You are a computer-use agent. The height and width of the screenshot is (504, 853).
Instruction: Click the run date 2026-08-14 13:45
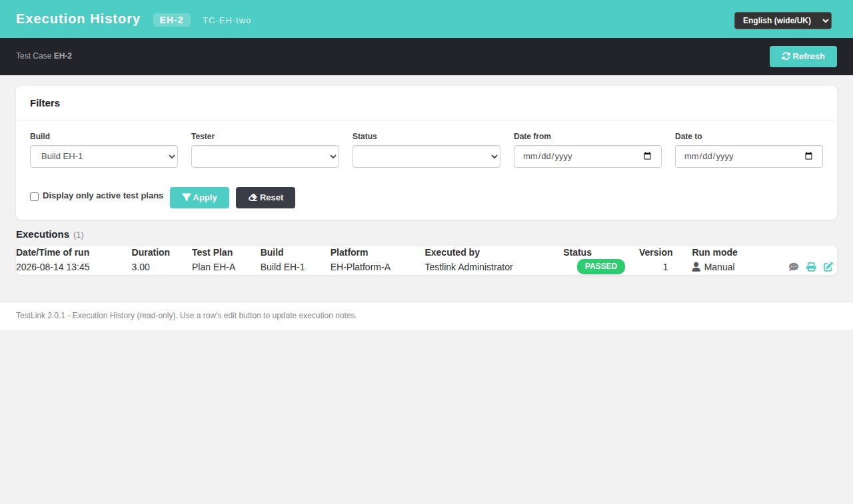click(x=53, y=267)
